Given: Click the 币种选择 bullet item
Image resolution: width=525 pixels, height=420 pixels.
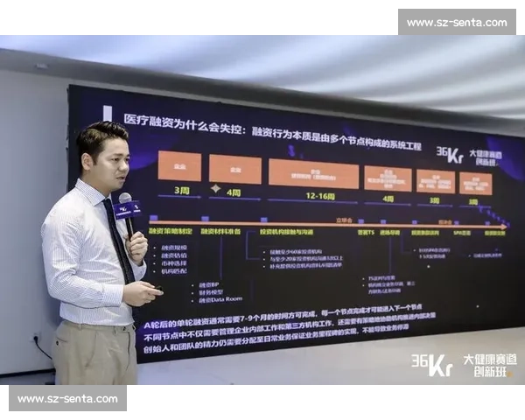Looking at the screenshot, I should point(174,263).
